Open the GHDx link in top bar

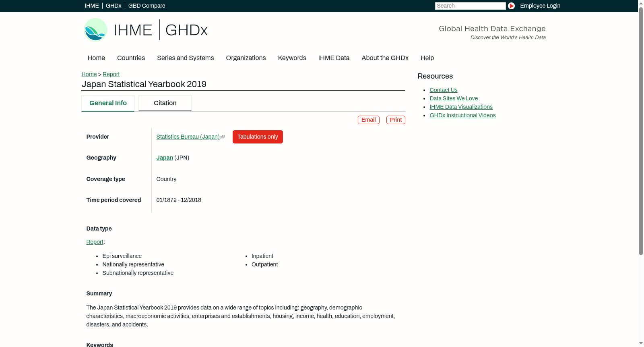pyautogui.click(x=114, y=6)
